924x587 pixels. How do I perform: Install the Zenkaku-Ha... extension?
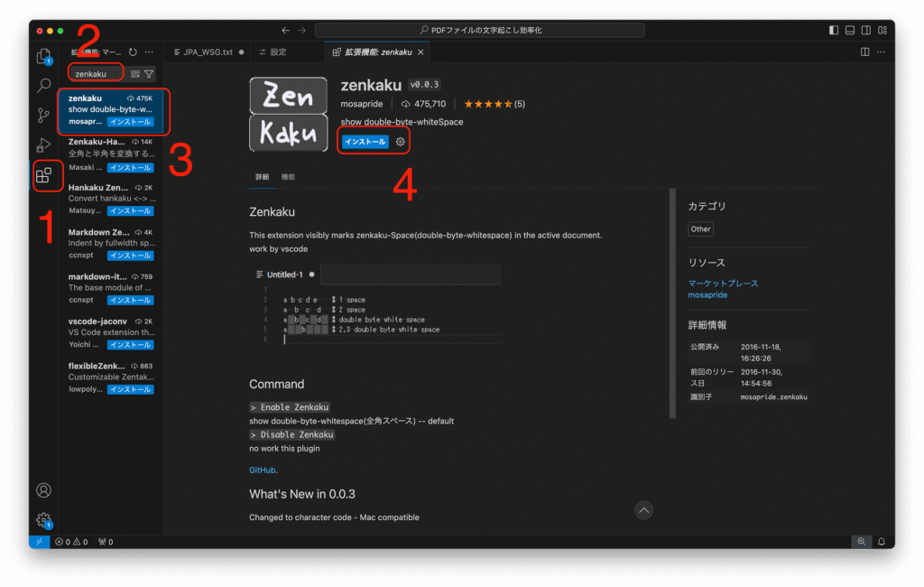point(130,168)
